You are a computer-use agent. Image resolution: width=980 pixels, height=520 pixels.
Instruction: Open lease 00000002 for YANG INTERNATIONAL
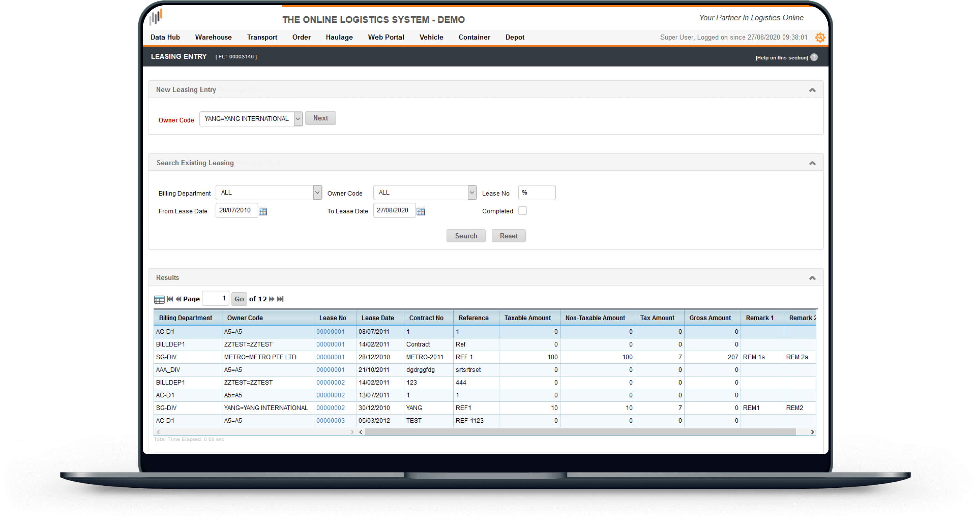[331, 408]
